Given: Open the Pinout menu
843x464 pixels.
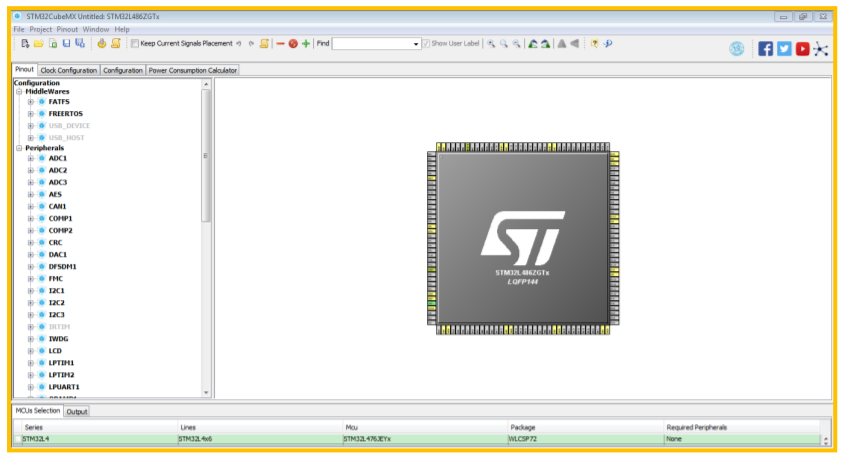Looking at the screenshot, I should tap(67, 30).
